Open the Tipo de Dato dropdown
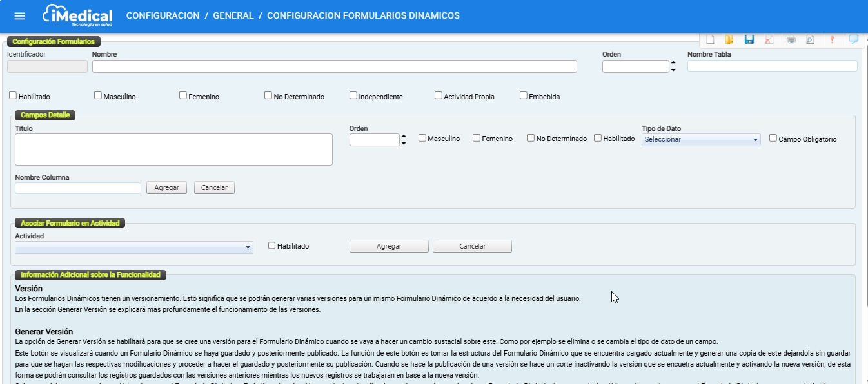Screen dimensions: 868x384 (701, 139)
